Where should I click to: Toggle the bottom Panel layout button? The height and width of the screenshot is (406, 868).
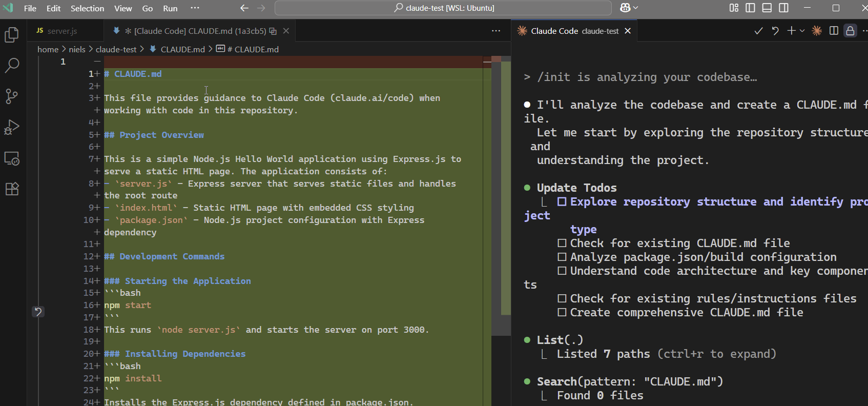[x=767, y=8]
